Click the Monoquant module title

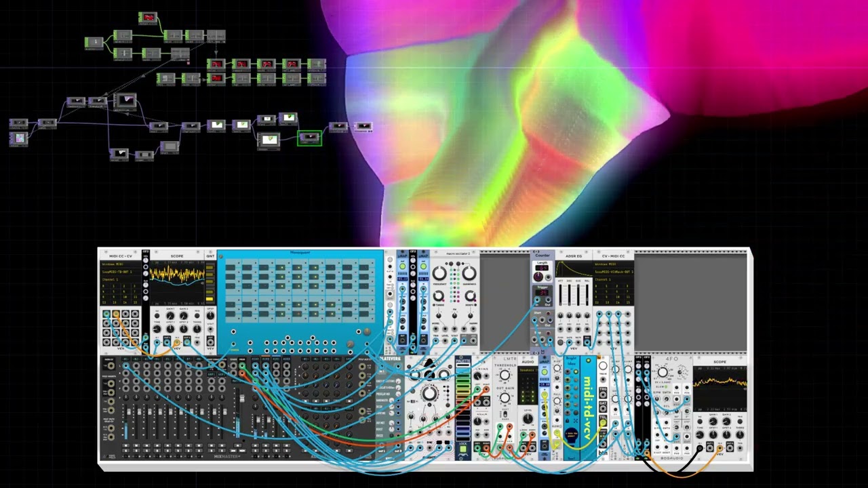(300, 252)
